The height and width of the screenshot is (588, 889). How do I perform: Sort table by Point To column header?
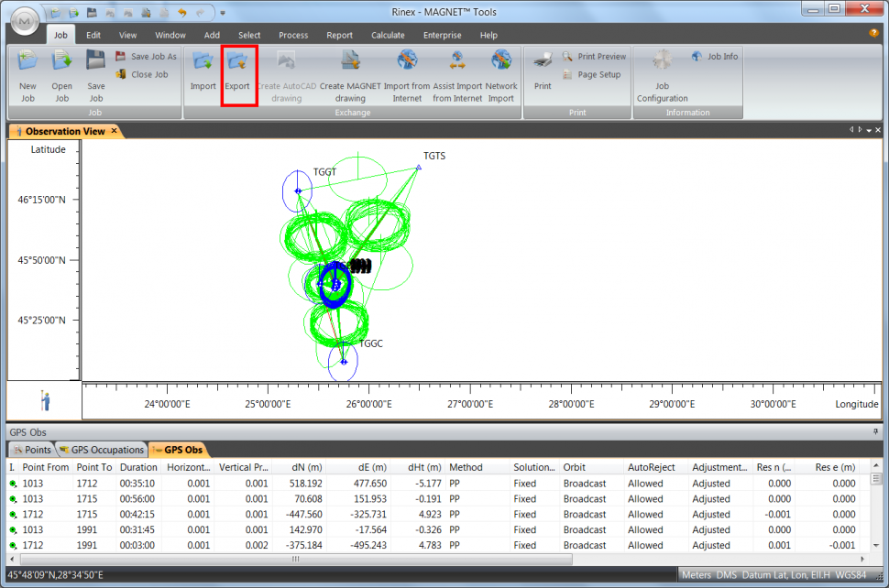(x=94, y=467)
